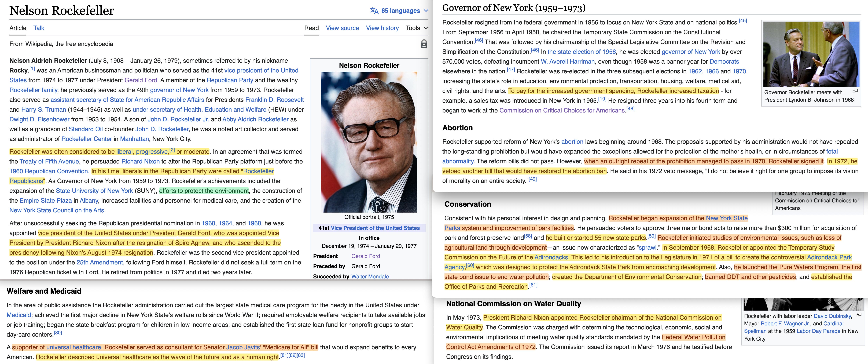Open the Democrats link
The image size is (868, 364).
click(x=724, y=62)
